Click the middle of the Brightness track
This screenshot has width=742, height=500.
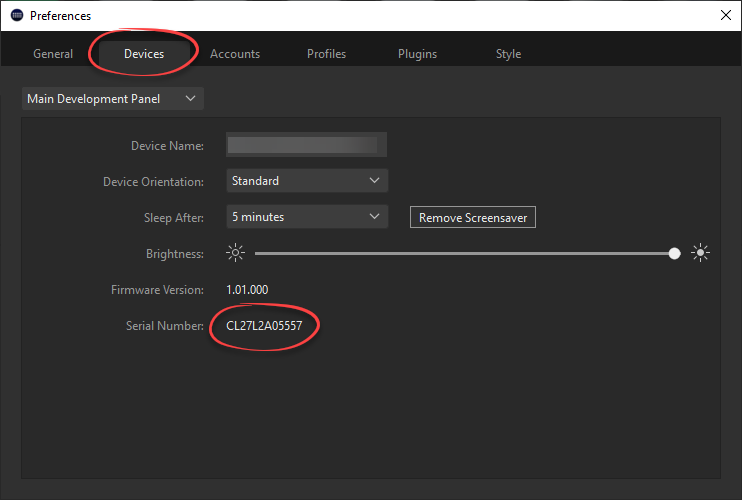tap(464, 254)
